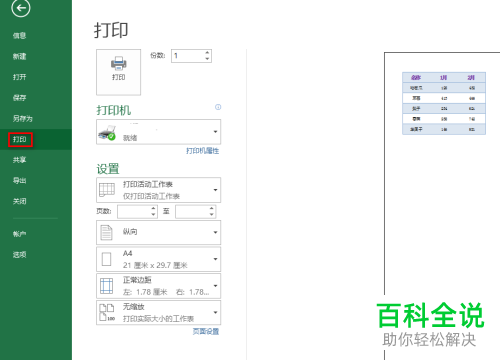Image resolution: width=500 pixels, height=360 pixels.
Task: Click the worksheet grid icon
Action: pos(107,190)
